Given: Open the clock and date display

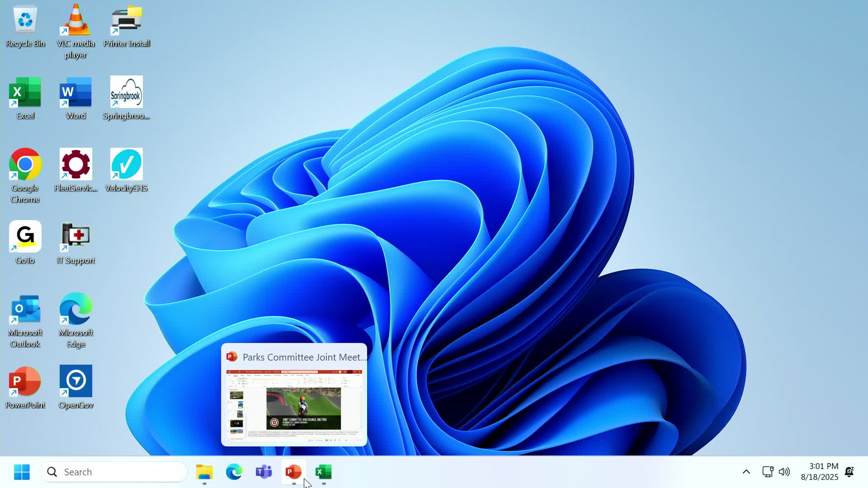Looking at the screenshot, I should [819, 472].
